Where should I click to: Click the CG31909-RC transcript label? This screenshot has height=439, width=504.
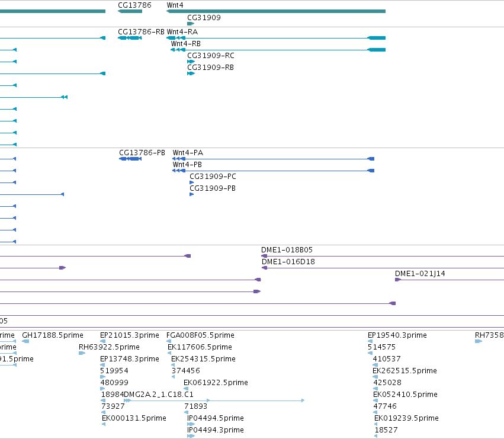(x=210, y=56)
